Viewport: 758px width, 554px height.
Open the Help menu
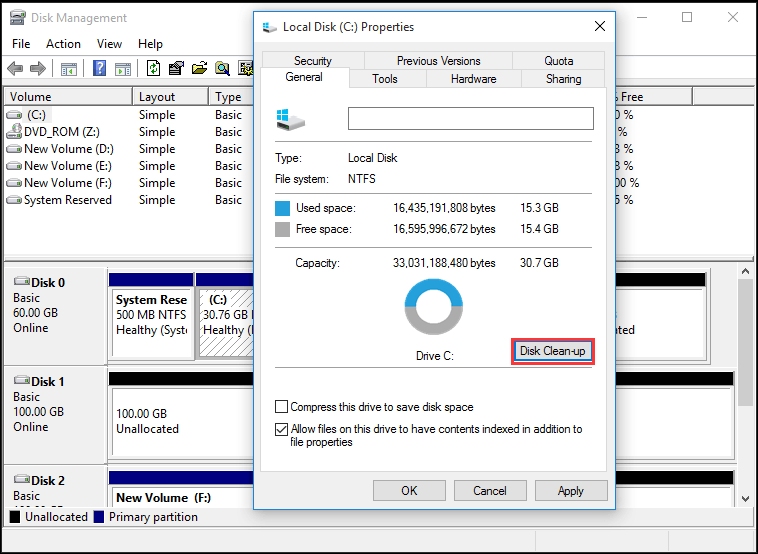click(x=150, y=44)
